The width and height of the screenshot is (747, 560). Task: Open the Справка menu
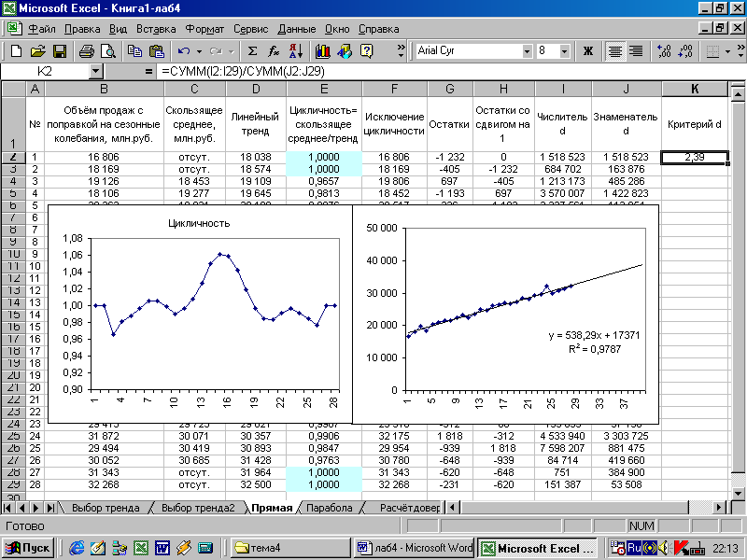378,29
